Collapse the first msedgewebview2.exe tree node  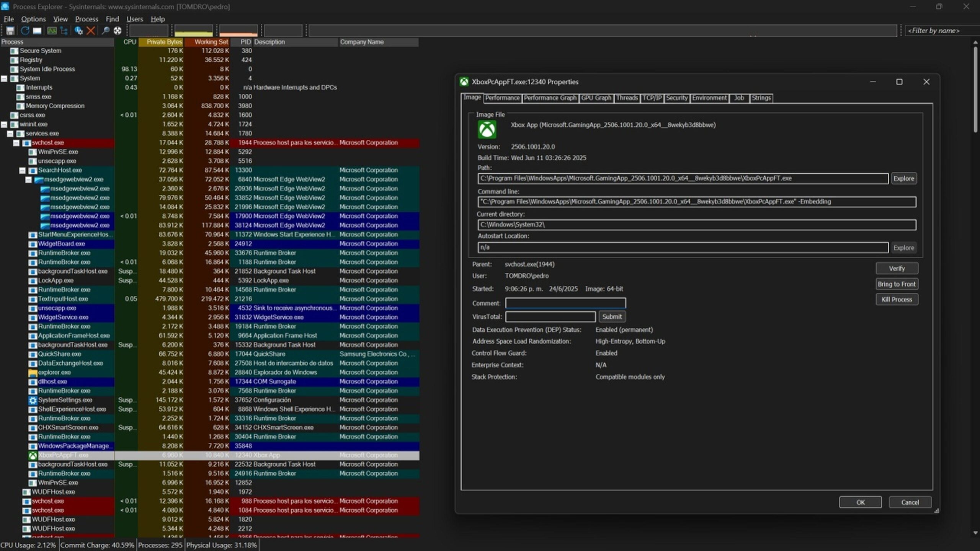(x=29, y=179)
